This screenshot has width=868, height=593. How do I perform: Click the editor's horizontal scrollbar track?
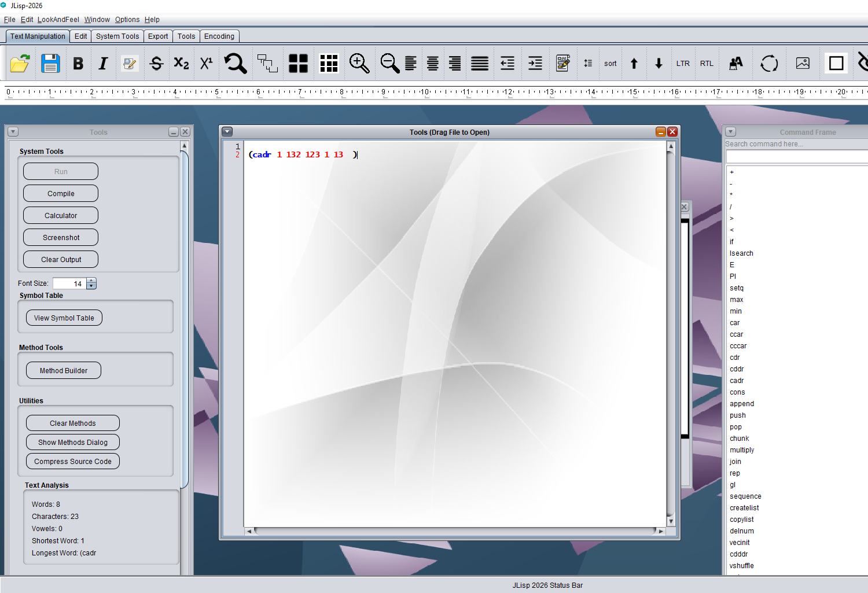click(454, 531)
